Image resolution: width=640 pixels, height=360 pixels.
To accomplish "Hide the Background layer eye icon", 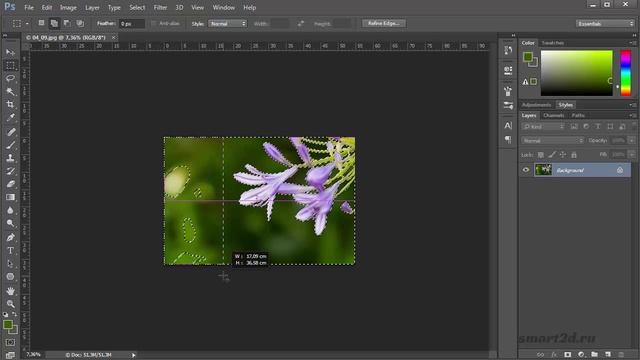I will tap(526, 170).
